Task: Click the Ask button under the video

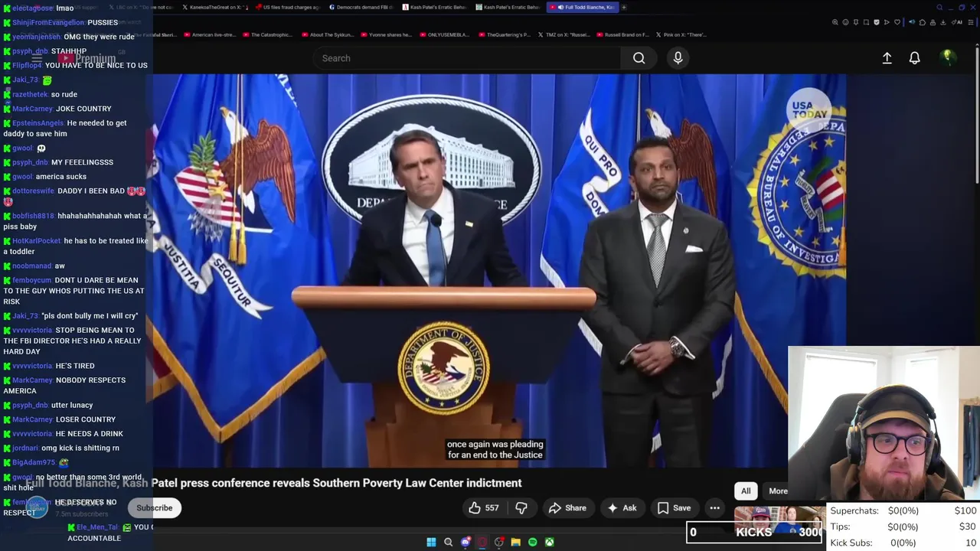Action: click(622, 508)
